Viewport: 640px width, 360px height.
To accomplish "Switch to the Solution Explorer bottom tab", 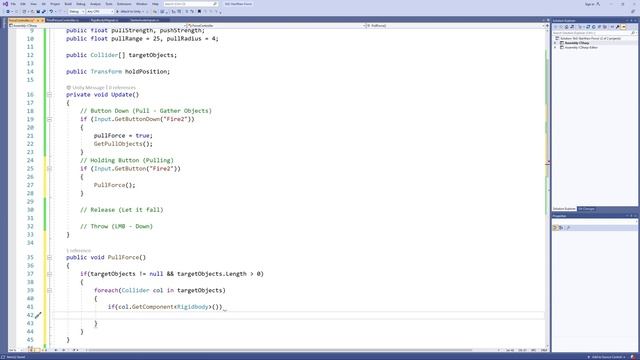I will 564,209.
